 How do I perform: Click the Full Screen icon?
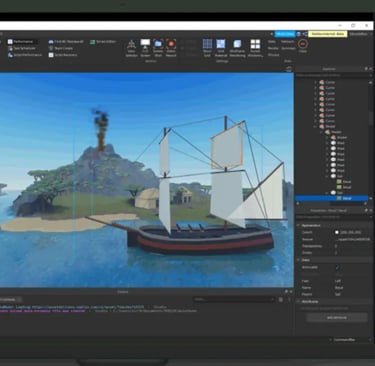pos(145,48)
